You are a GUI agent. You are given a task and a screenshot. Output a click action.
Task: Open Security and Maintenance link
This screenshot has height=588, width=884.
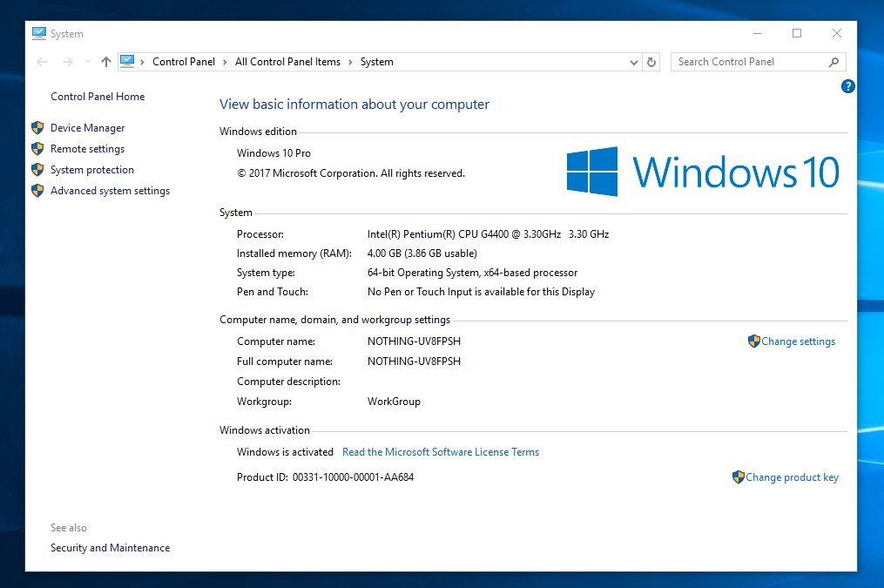point(110,548)
